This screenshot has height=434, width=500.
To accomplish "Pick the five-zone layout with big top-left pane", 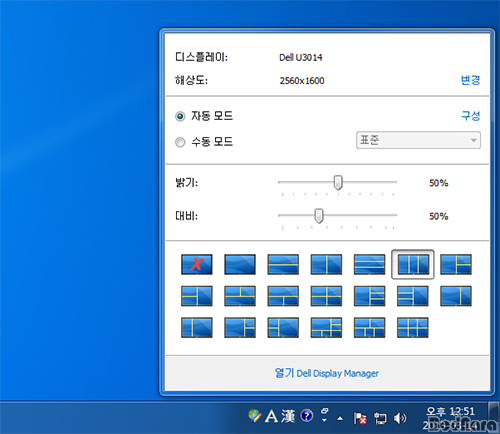I will (326, 327).
